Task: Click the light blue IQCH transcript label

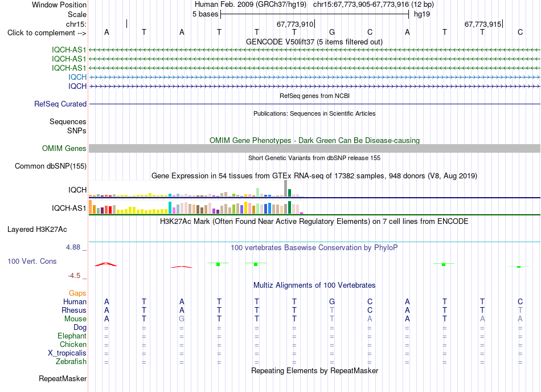Action: [x=77, y=77]
